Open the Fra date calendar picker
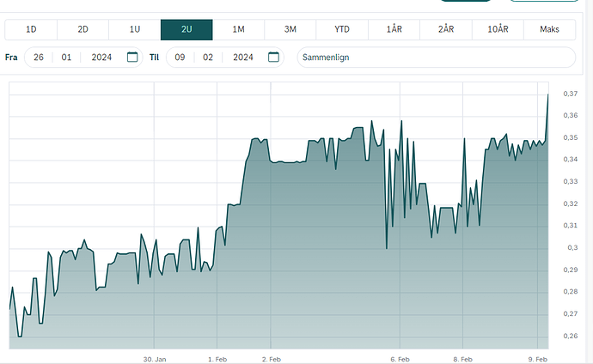This screenshot has height=364, width=593. [x=132, y=58]
